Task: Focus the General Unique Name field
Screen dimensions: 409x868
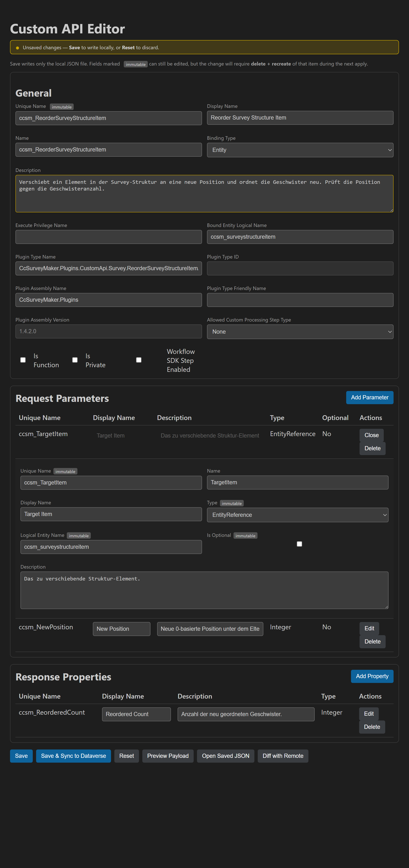Action: tap(109, 118)
